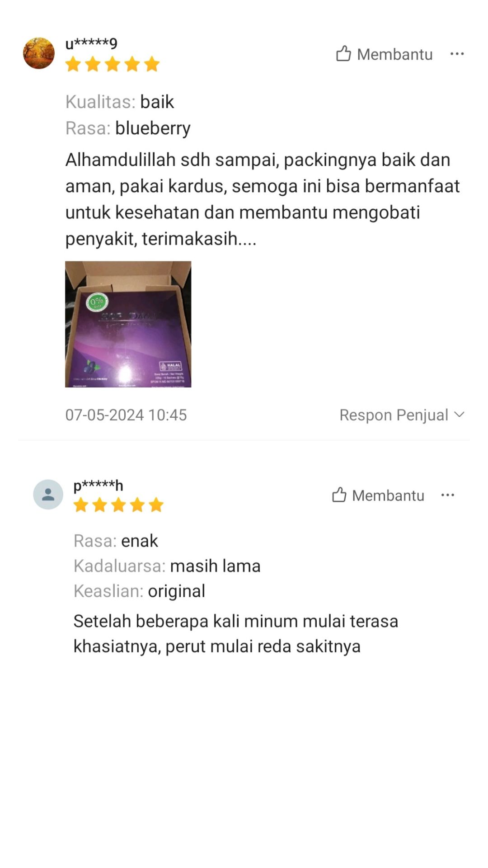488x868 pixels.
Task: Tap thumbs-up icon on u*****9's review
Action: (343, 53)
